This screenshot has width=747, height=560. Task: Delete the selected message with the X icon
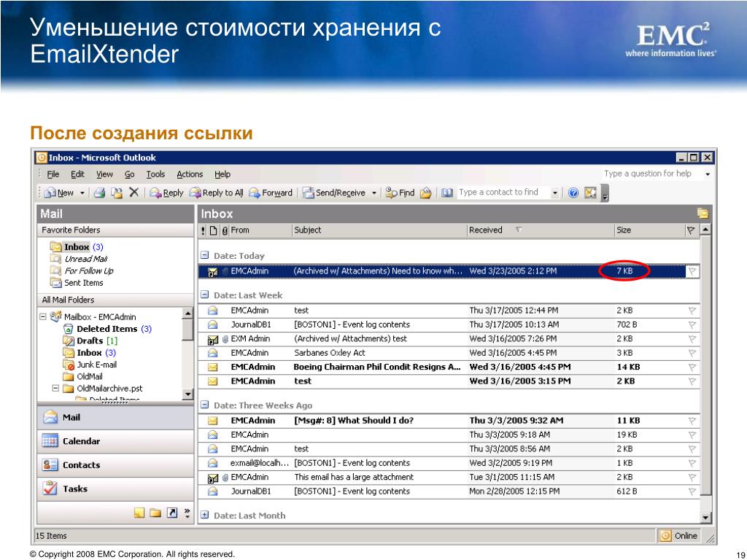point(134,192)
